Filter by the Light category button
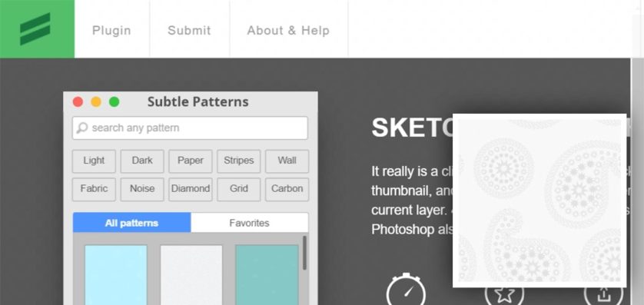The width and height of the screenshot is (644, 305). [x=94, y=161]
